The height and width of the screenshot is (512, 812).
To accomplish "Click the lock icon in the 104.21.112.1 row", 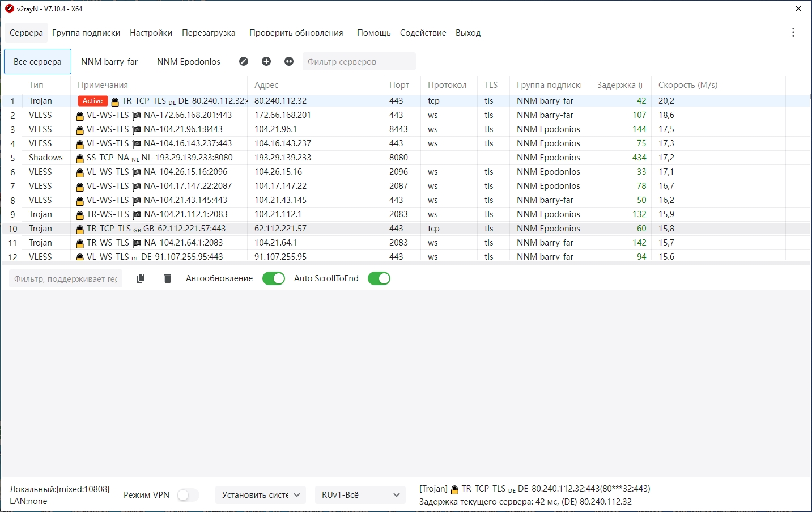I will pyautogui.click(x=80, y=215).
